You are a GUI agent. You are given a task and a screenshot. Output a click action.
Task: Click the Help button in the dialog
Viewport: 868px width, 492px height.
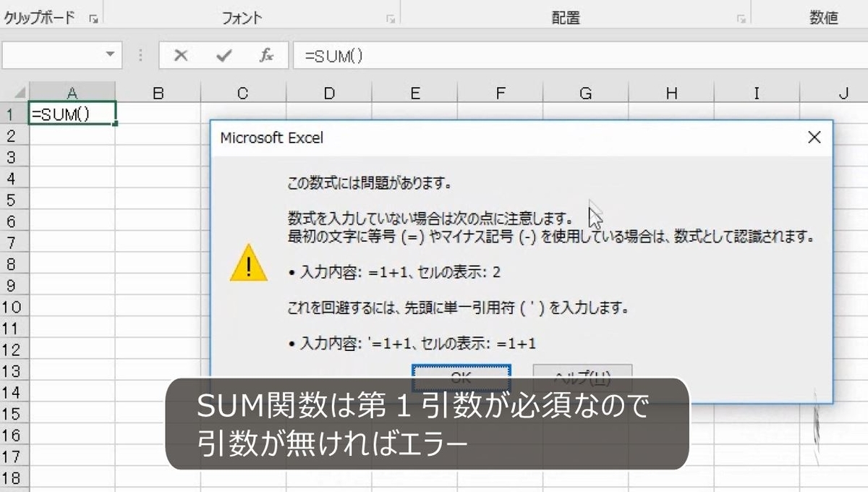(583, 377)
